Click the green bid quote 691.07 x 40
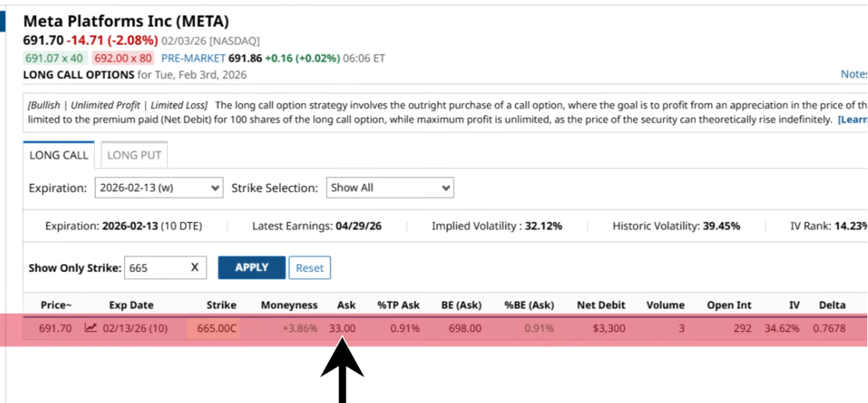This screenshot has width=868, height=403. click(54, 58)
